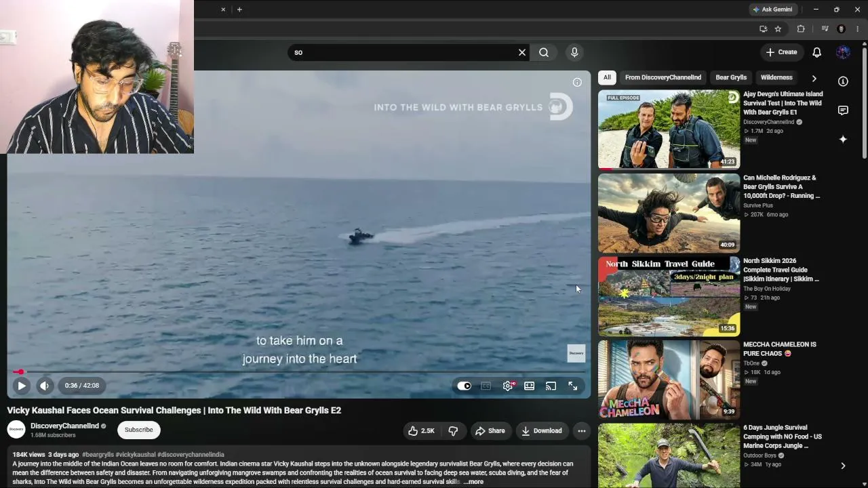Click the #vickykaushal hashtag
Image resolution: width=868 pixels, height=488 pixels.
136,455
